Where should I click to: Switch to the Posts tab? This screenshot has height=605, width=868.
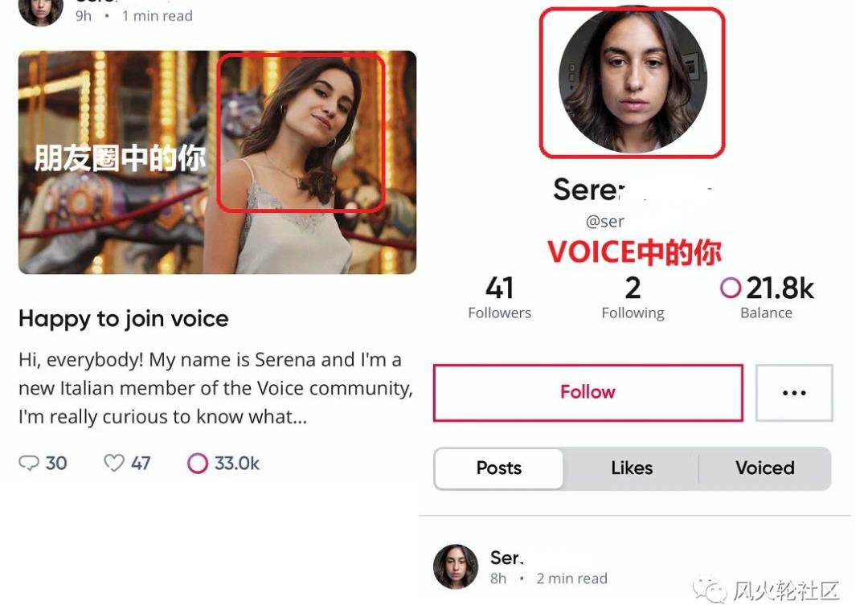pos(499,468)
